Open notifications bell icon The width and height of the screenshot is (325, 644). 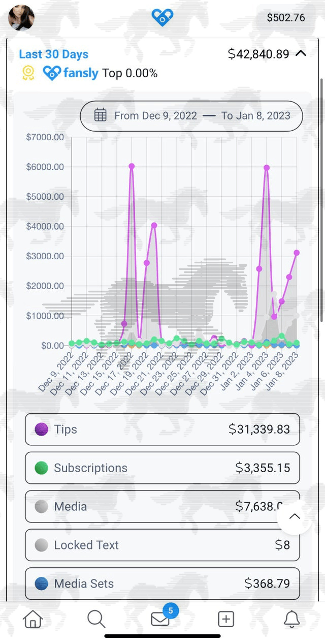tap(291, 619)
